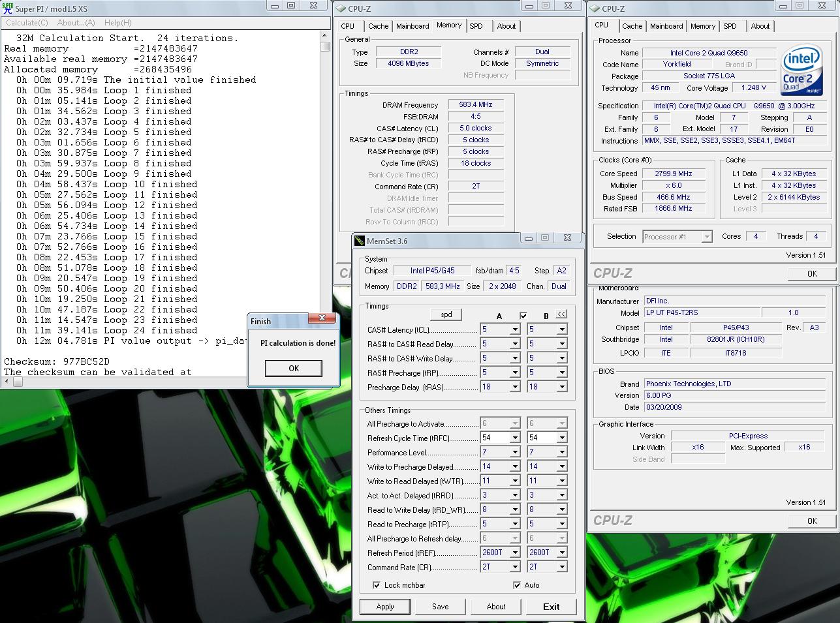Open About menu in Super PI
This screenshot has width=840, height=623.
click(x=76, y=23)
